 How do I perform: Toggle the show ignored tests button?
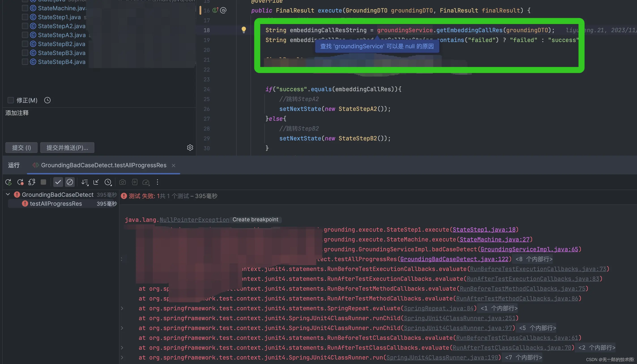pyautogui.click(x=70, y=182)
